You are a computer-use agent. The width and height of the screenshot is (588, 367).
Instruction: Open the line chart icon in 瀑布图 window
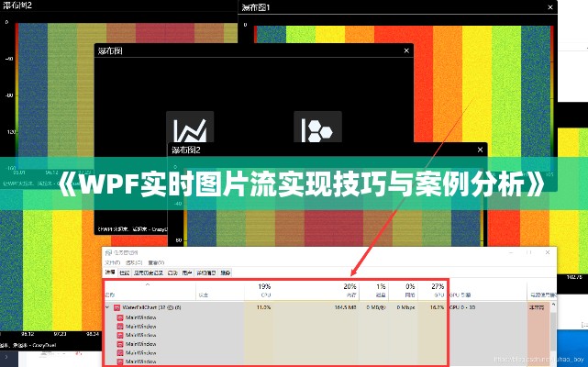[x=190, y=127]
